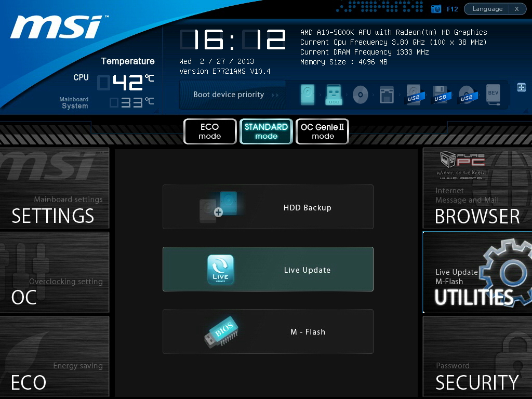The height and width of the screenshot is (399, 532).
Task: Click the Version E7721AMS V10.4 text
Action: (x=224, y=71)
